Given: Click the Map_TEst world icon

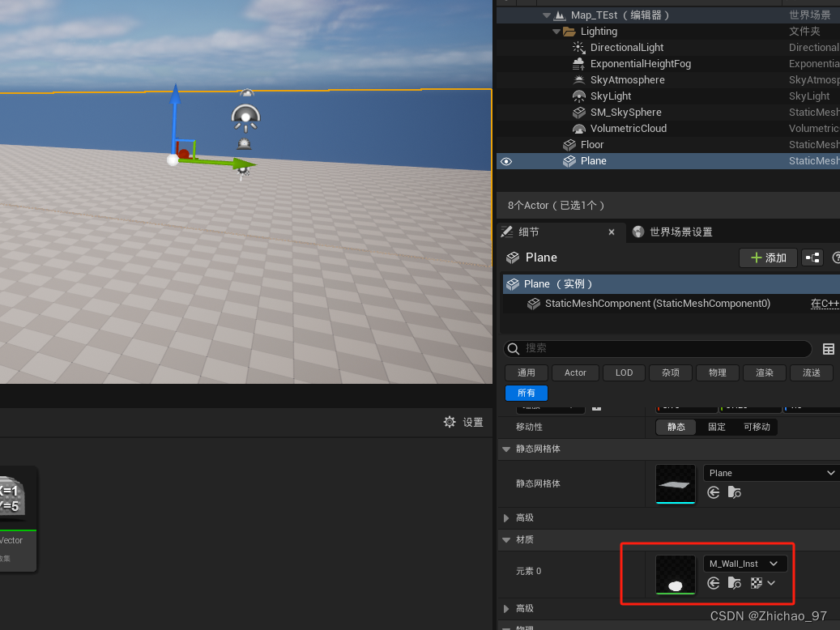Looking at the screenshot, I should click(x=559, y=15).
